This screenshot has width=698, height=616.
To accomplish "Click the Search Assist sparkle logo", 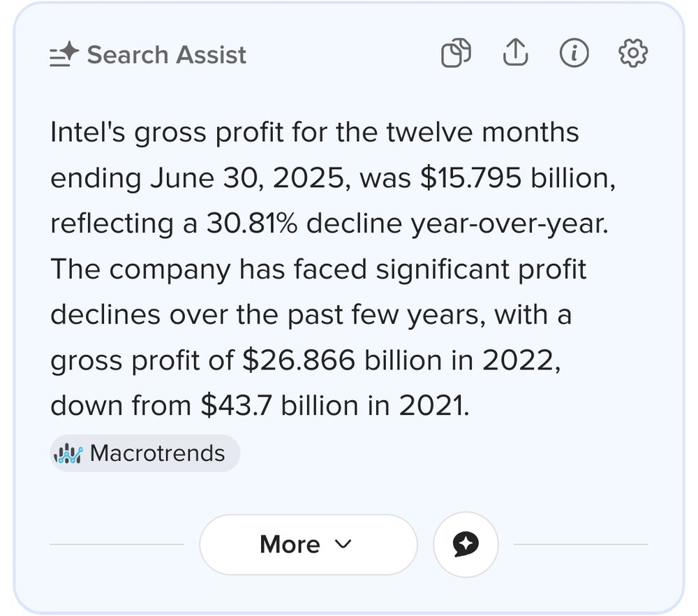I will 64,54.
